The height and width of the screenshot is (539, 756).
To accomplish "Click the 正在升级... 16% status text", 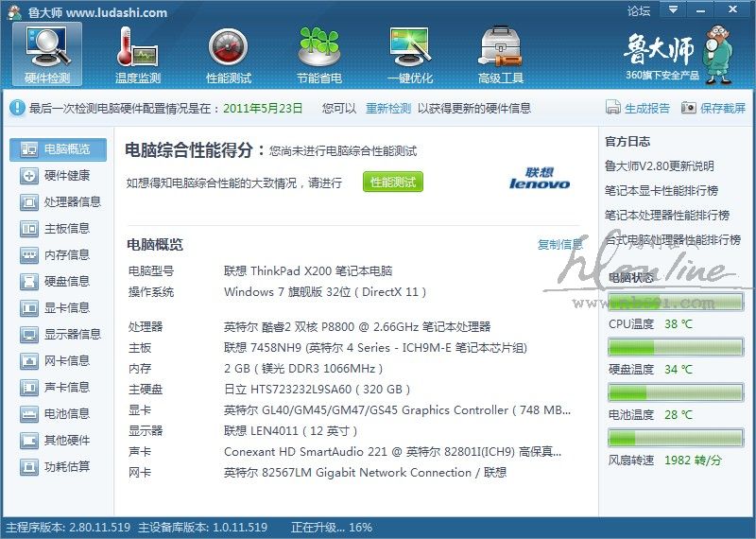I will [x=332, y=528].
